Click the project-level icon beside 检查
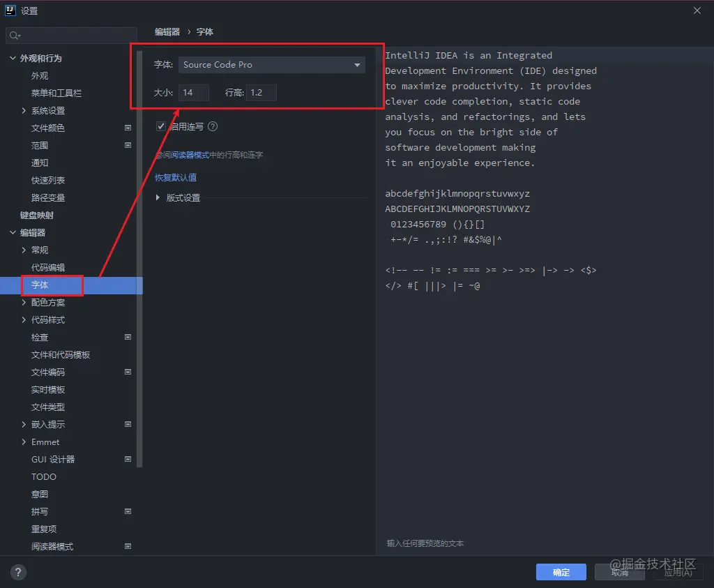714x588 pixels. point(128,337)
